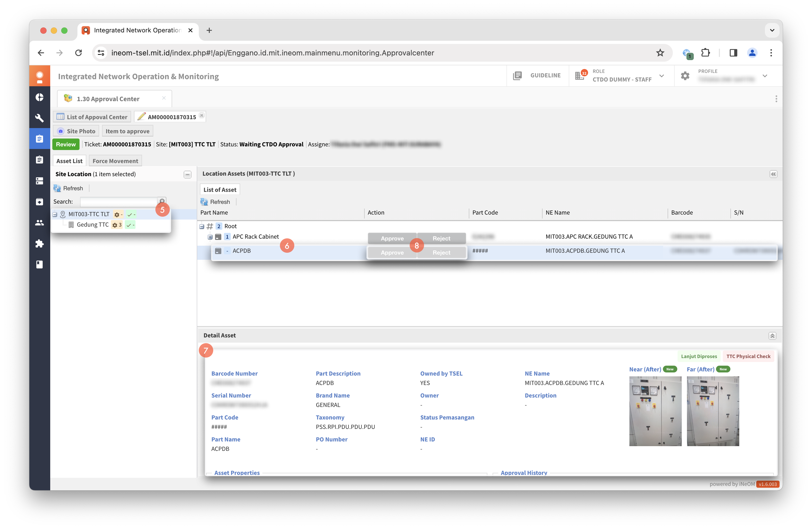Open the wrench tools sidebar icon
The image size is (812, 529).
coord(40,118)
